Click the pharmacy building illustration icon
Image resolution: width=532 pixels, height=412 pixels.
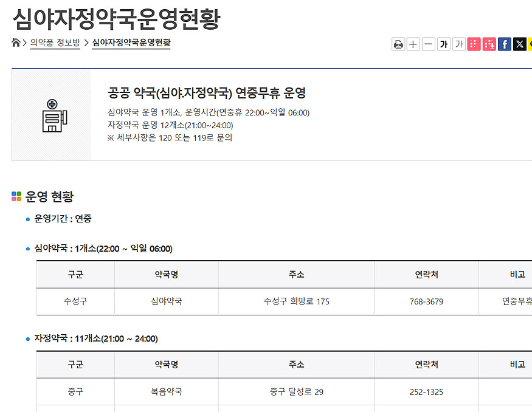click(54, 117)
